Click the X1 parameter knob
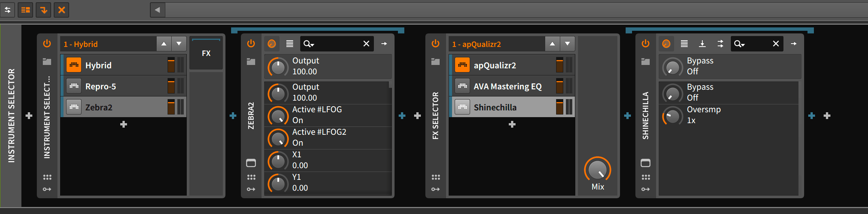868x214 pixels. pos(278,161)
